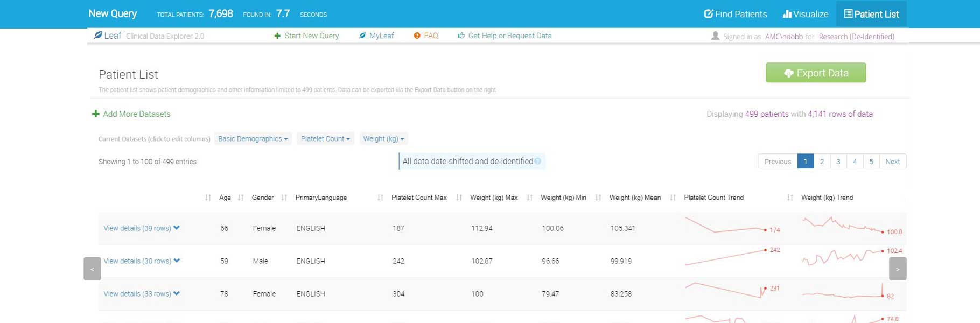Image resolution: width=980 pixels, height=323 pixels.
Task: Sort by Platelet Count Max icon
Action: (380, 198)
